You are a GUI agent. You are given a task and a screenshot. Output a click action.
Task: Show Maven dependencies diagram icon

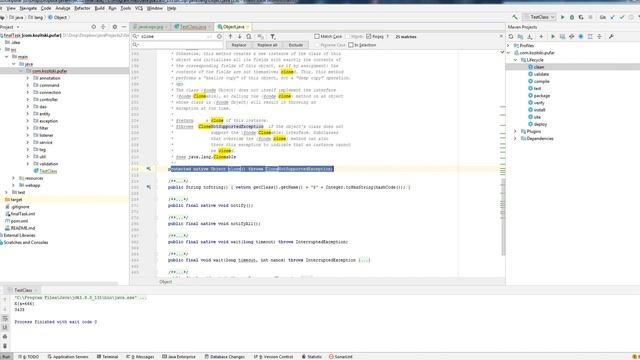tap(590, 36)
